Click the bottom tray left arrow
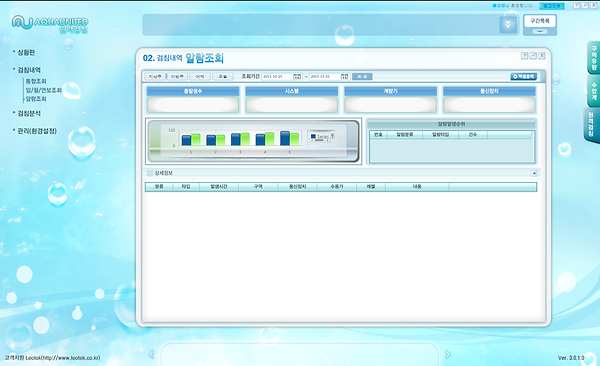Viewport: 600px width, 366px height. pos(151,355)
